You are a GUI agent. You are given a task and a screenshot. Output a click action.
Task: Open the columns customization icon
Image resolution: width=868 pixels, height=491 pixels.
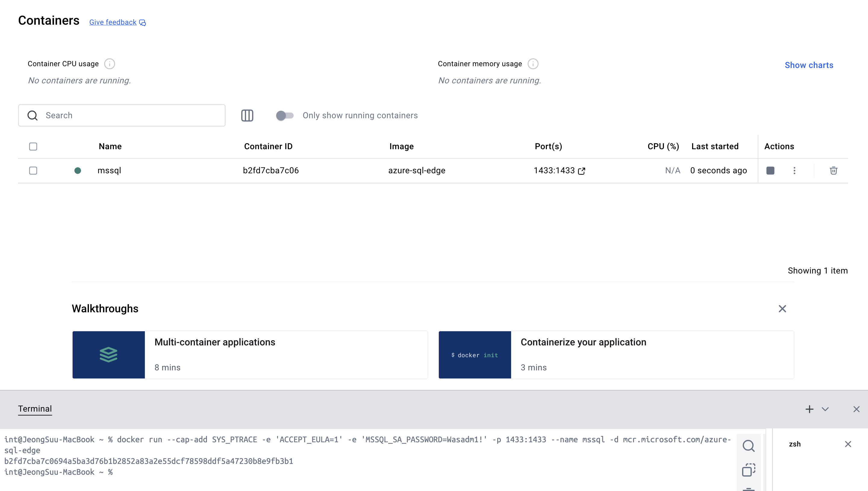tap(247, 116)
